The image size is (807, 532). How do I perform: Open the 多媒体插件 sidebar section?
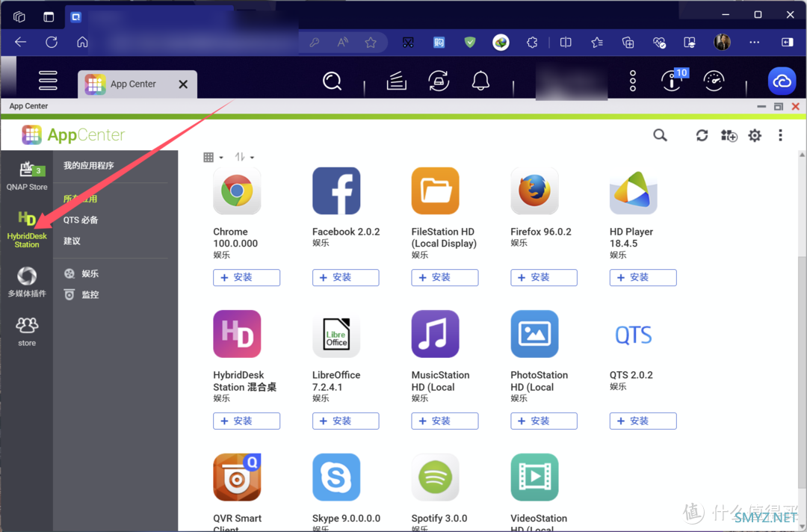pyautogui.click(x=27, y=282)
